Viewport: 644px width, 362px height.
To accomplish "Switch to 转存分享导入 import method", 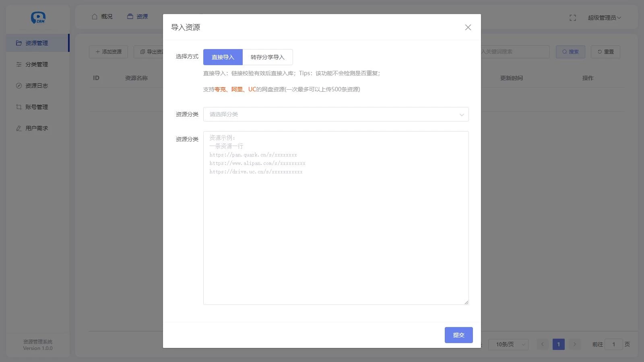I will tap(267, 57).
